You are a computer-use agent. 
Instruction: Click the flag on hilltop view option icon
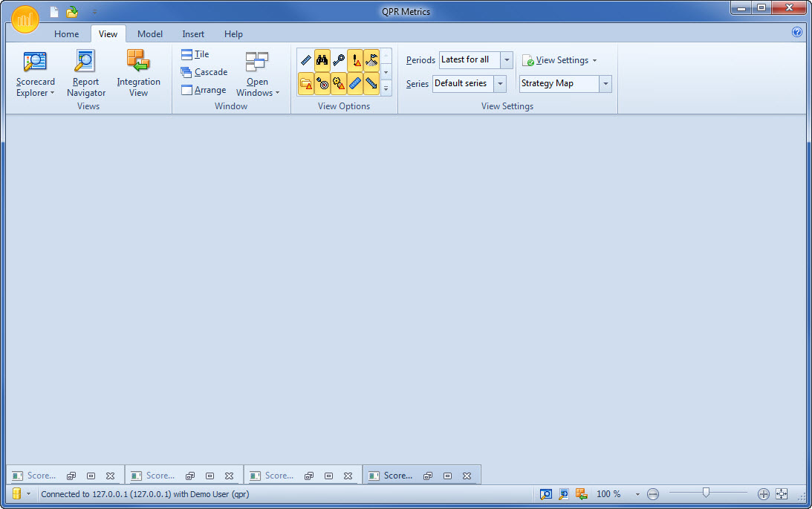(x=372, y=59)
